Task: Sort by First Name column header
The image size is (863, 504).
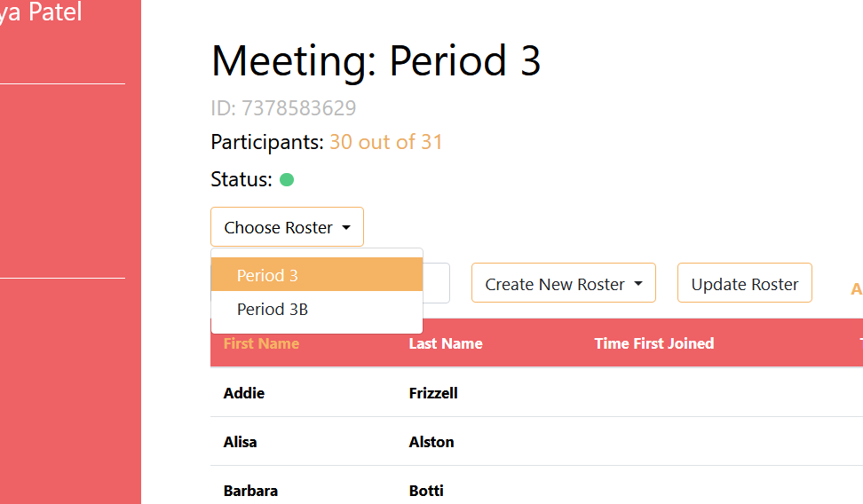Action: click(x=261, y=343)
